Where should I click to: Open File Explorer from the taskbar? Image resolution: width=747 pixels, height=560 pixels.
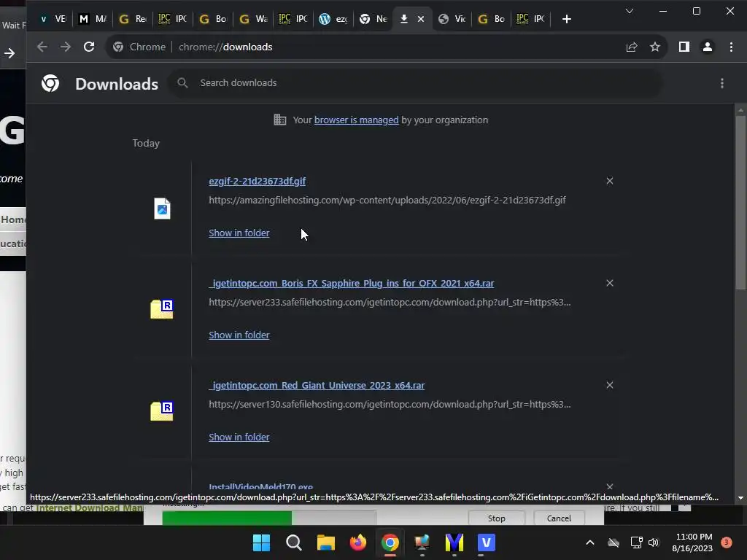tap(326, 542)
